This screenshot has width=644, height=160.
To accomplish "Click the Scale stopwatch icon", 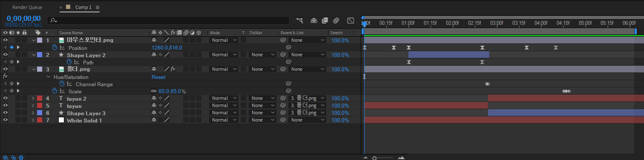I will pyautogui.click(x=55, y=91).
